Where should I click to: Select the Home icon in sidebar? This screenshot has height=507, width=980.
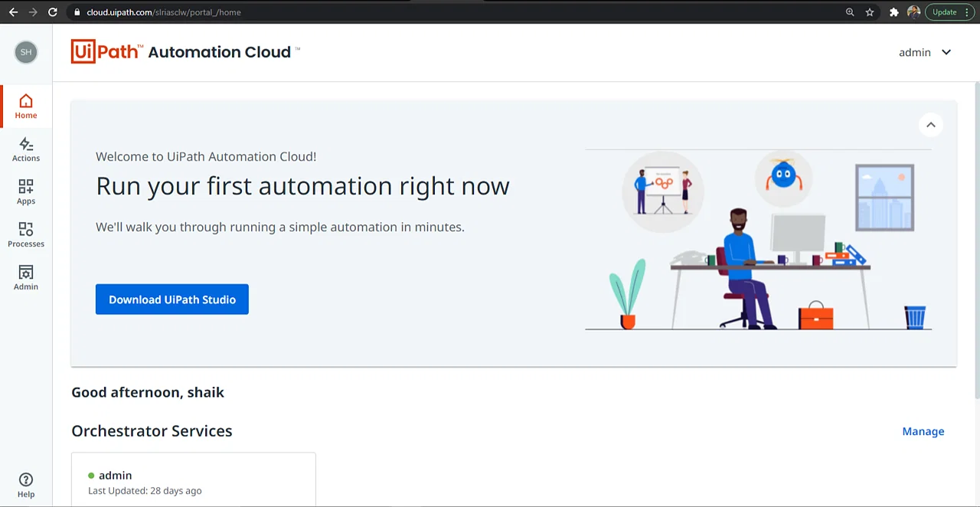point(25,106)
